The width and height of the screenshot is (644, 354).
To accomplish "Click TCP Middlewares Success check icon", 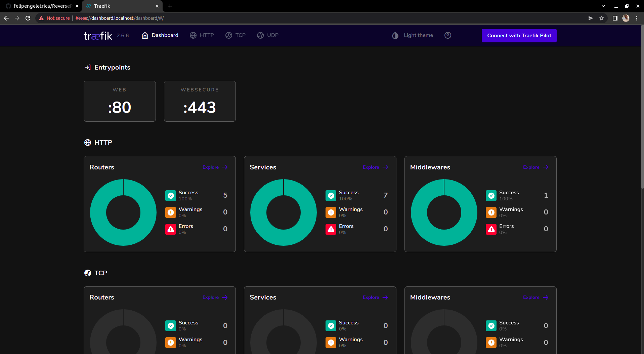I will tap(491, 325).
